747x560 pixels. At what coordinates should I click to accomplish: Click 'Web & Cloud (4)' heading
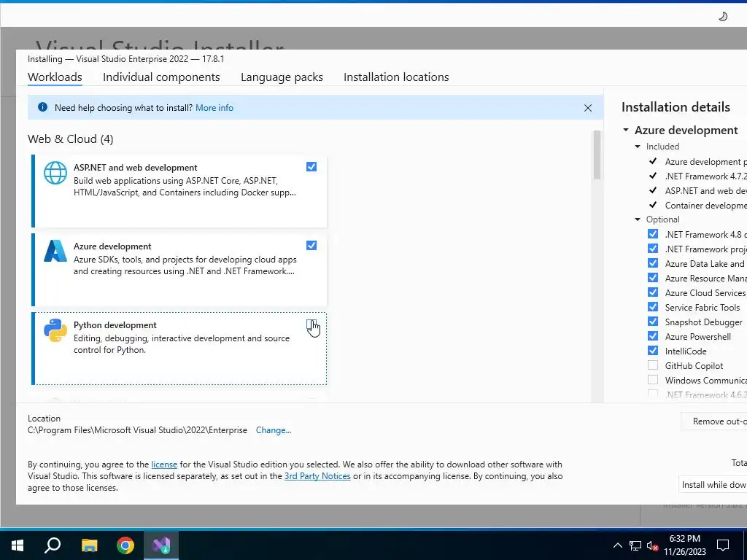point(71,139)
